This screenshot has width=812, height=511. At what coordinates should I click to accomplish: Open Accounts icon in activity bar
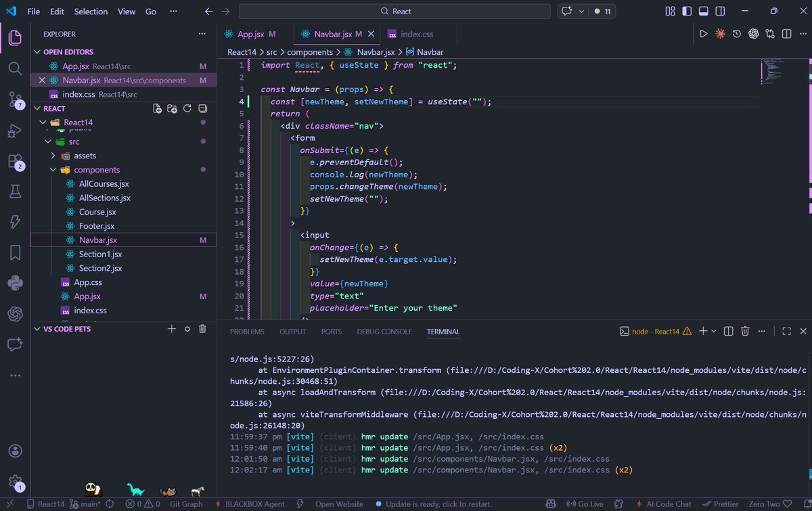[x=15, y=451]
